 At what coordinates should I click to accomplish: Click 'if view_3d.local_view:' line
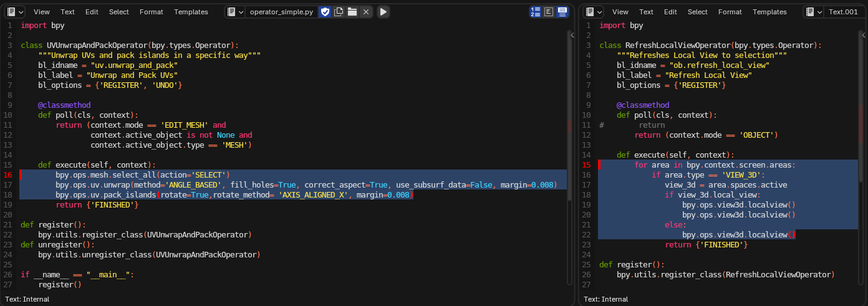pos(713,195)
